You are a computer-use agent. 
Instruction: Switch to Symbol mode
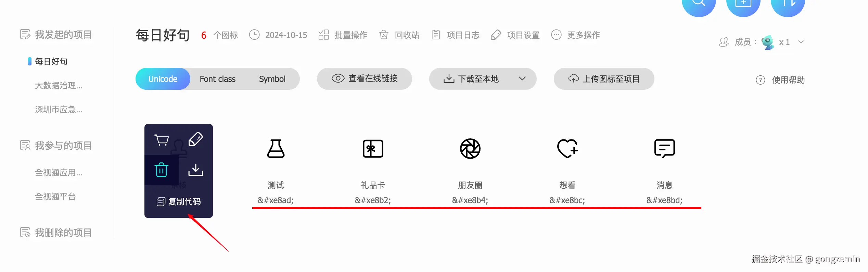pos(272,79)
